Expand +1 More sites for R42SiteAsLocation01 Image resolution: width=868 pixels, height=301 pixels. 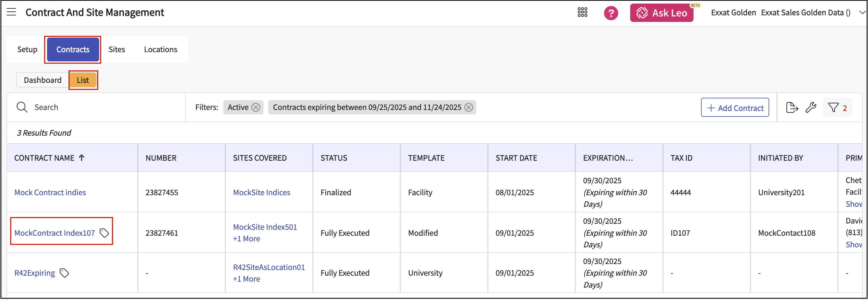246,279
